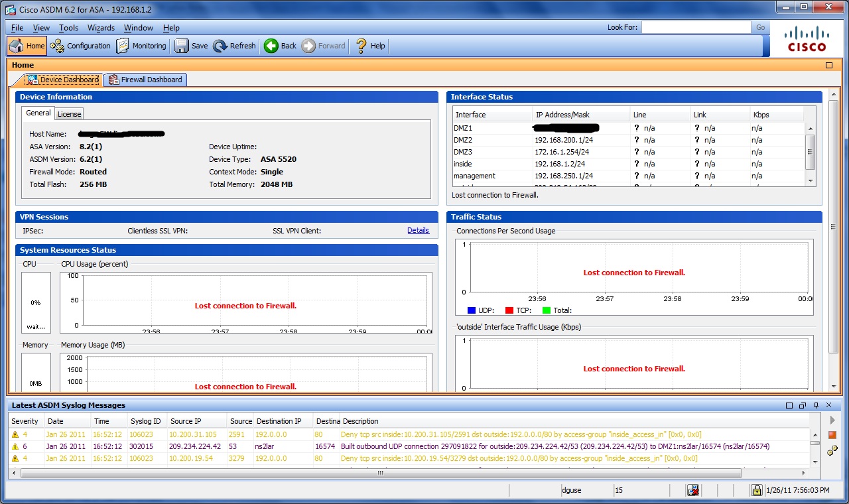The width and height of the screenshot is (849, 504).
Task: Click the Refresh toolbar icon
Action: pyautogui.click(x=220, y=46)
